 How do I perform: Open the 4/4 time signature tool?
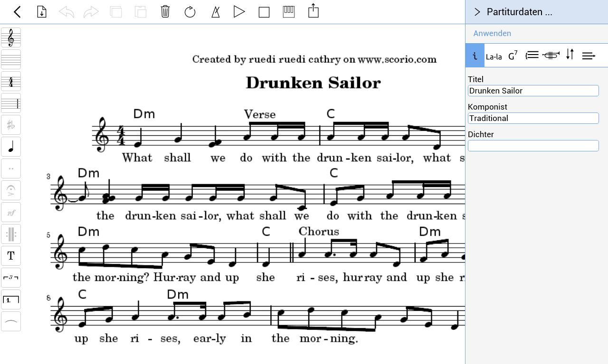coord(11,81)
